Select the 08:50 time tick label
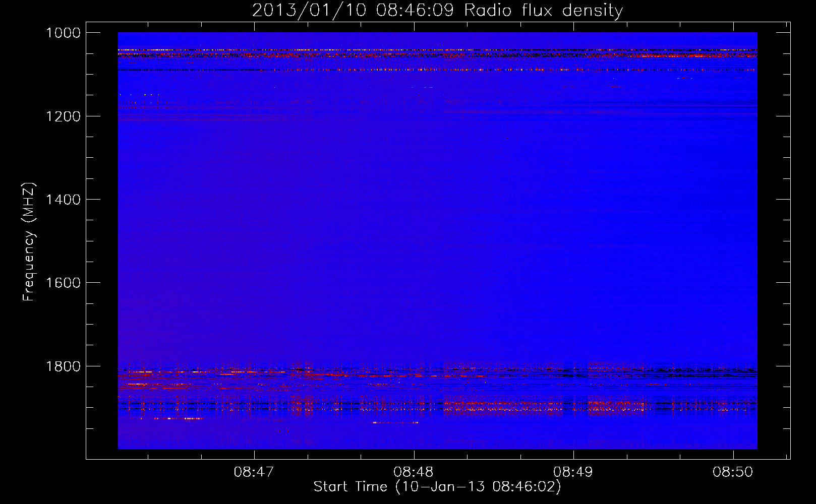 (x=733, y=472)
